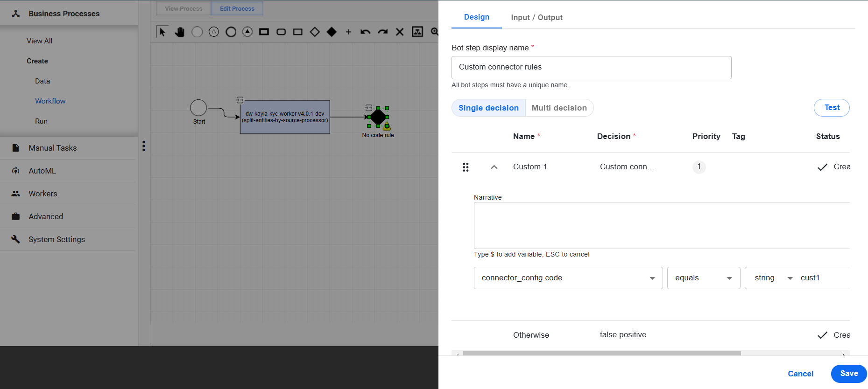This screenshot has width=868, height=389.
Task: Pick the circle with hollow triangle shape
Action: 214,32
